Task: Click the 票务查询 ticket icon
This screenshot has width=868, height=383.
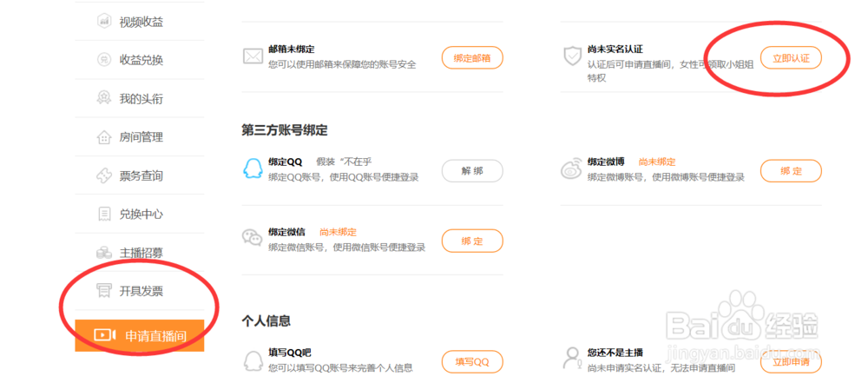Action: (x=104, y=175)
